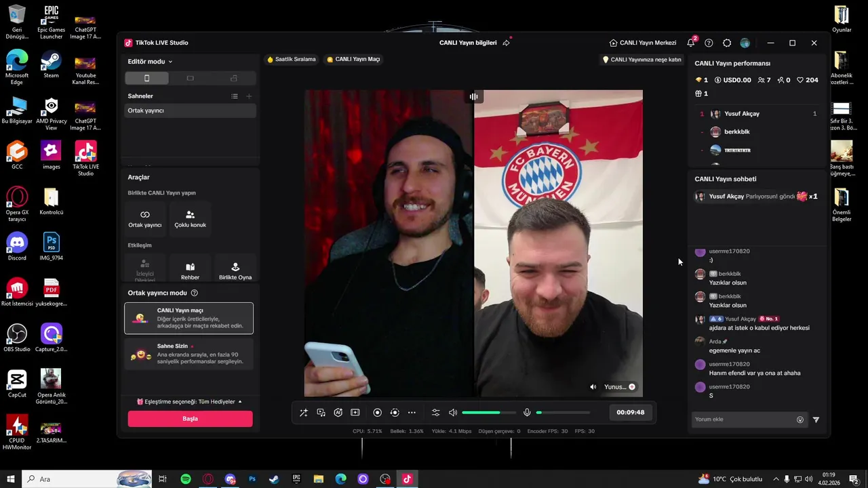Click the Başla button
The height and width of the screenshot is (488, 868).
190,419
